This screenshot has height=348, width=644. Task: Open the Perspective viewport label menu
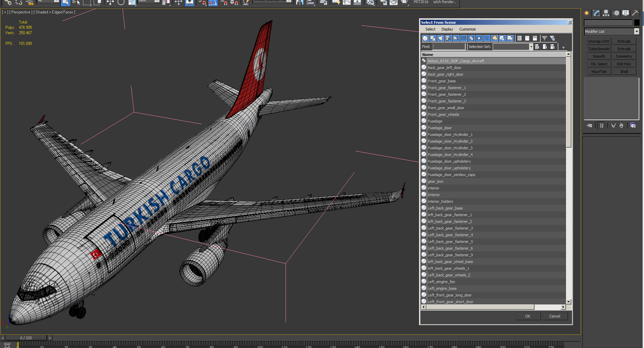(x=20, y=12)
